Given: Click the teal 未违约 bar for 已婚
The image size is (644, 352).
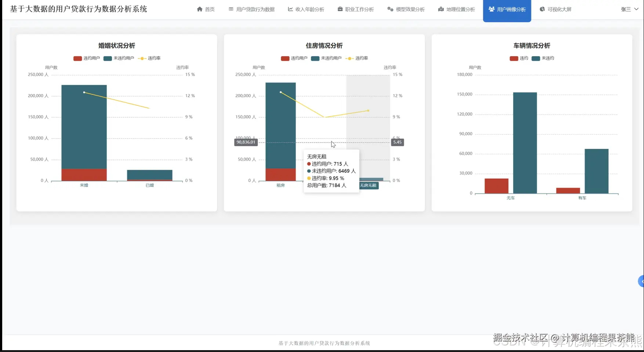Looking at the screenshot, I should 150,175.
